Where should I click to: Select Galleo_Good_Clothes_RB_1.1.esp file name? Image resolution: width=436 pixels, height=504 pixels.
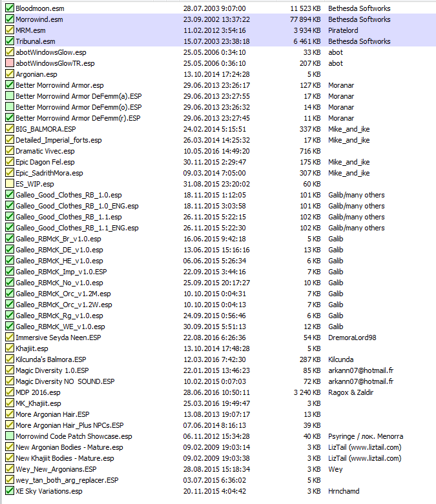(68, 217)
